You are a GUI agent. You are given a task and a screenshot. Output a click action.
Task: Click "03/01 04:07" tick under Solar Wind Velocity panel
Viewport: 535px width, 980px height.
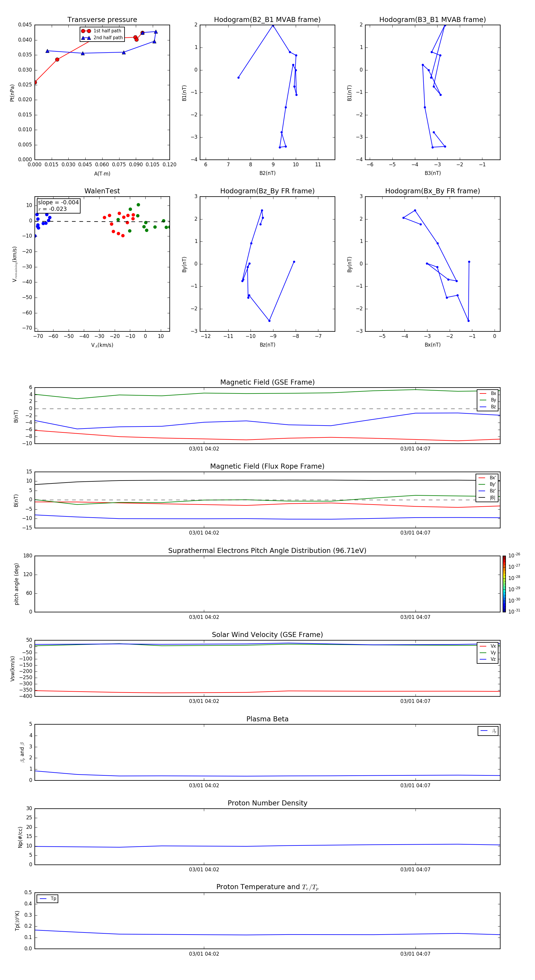(416, 701)
